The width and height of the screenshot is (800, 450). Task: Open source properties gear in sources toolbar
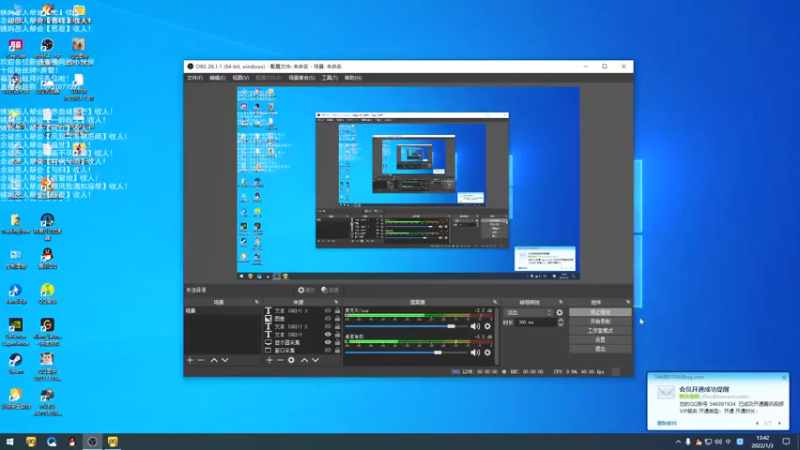[x=291, y=360]
